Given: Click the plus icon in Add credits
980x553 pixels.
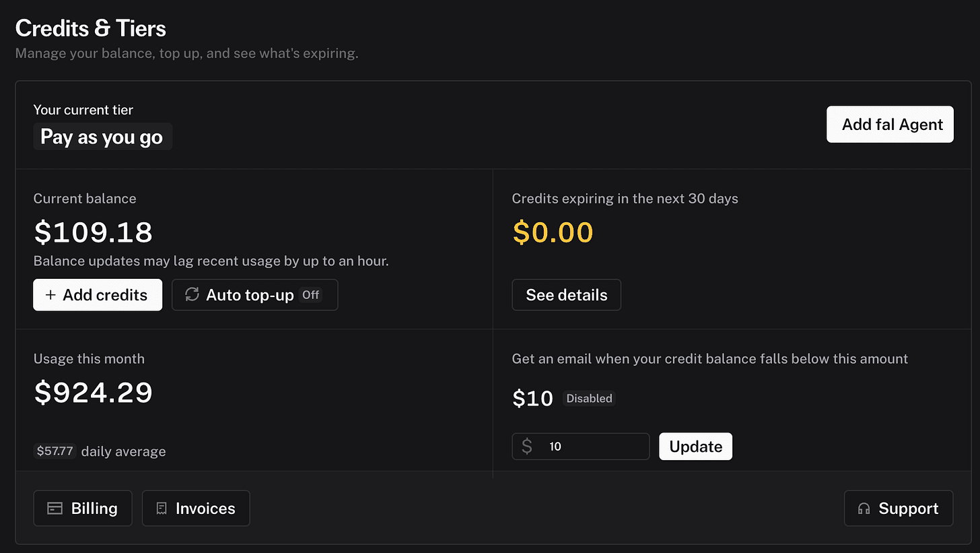Looking at the screenshot, I should click(50, 295).
